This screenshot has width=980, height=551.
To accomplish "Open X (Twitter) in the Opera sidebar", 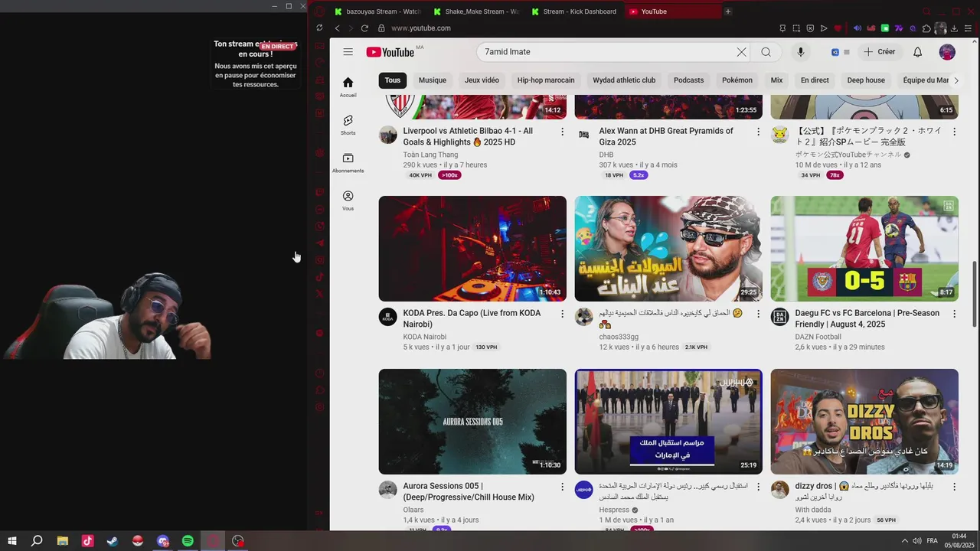I will point(319,294).
